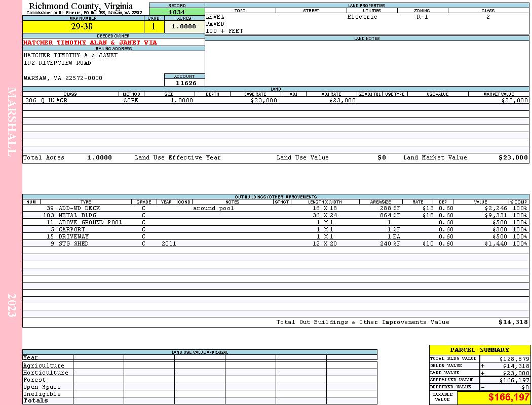Click the record number 4034
This screenshot has height=405, width=532.
click(177, 12)
